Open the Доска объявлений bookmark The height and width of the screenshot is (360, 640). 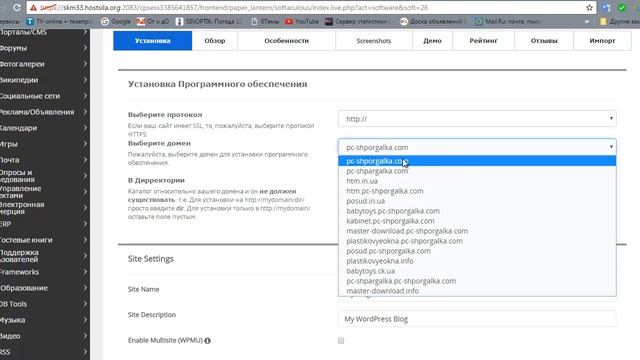click(x=433, y=21)
